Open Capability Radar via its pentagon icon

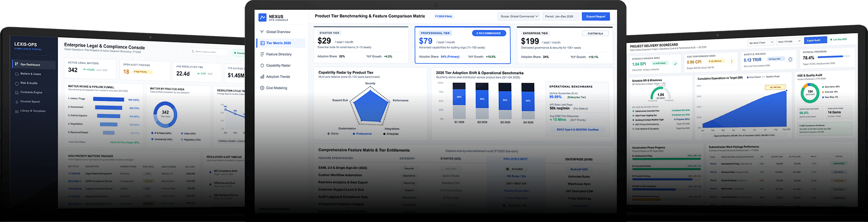(x=262, y=65)
